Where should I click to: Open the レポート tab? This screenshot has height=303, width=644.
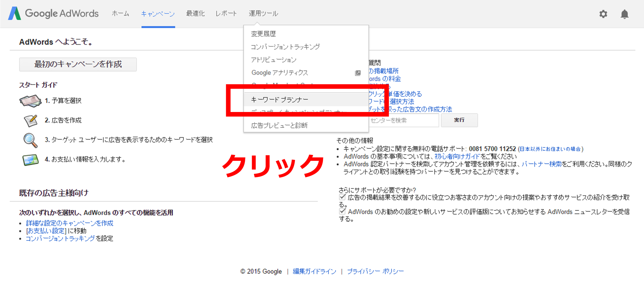tap(226, 13)
